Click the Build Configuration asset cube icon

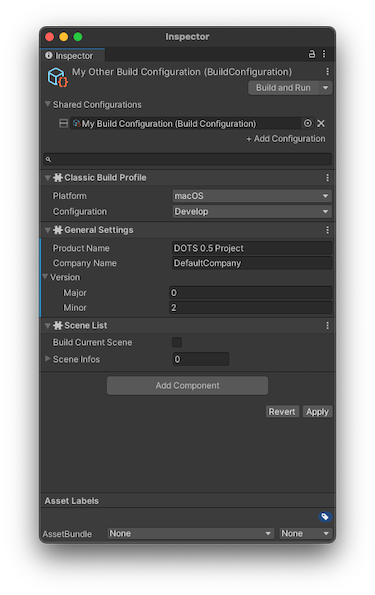coord(57,77)
